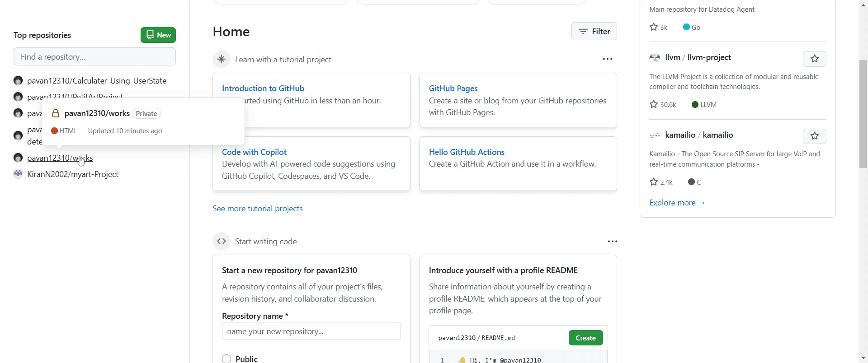Open GitHub Pages tutorial
The width and height of the screenshot is (868, 363).
click(x=453, y=88)
